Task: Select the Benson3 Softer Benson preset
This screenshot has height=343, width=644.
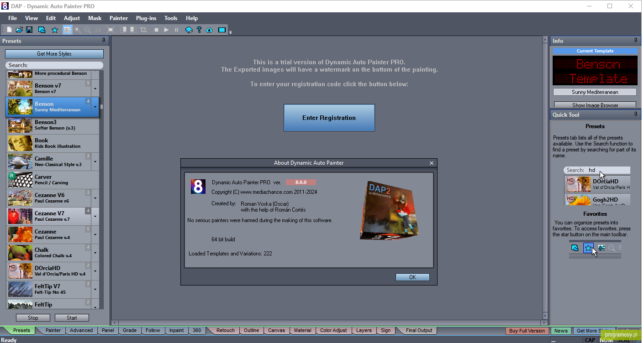Action: (x=53, y=125)
